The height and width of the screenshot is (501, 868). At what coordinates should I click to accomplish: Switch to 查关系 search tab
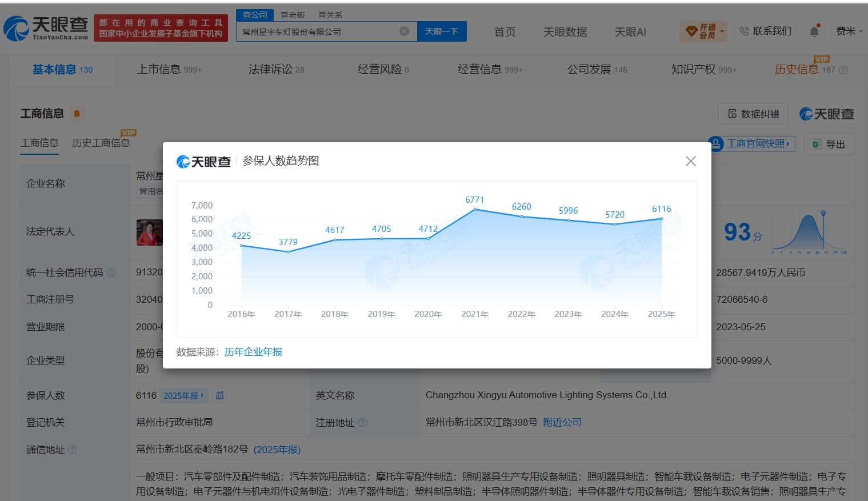(x=330, y=15)
